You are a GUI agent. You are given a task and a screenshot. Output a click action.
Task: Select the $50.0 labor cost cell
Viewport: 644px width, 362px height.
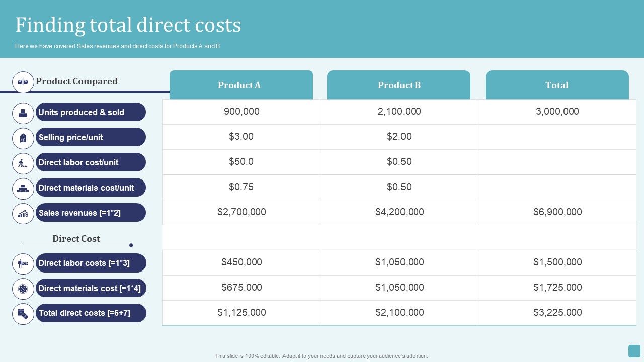[241, 162]
